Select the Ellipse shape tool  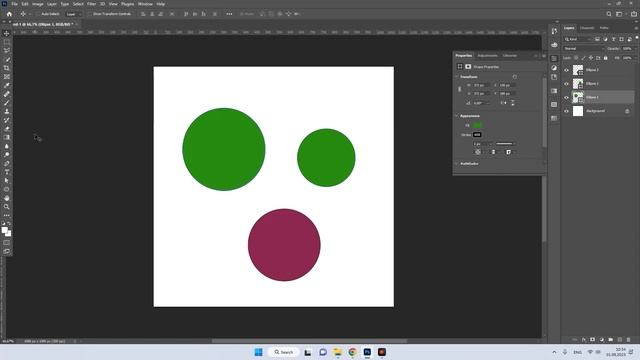click(7, 189)
